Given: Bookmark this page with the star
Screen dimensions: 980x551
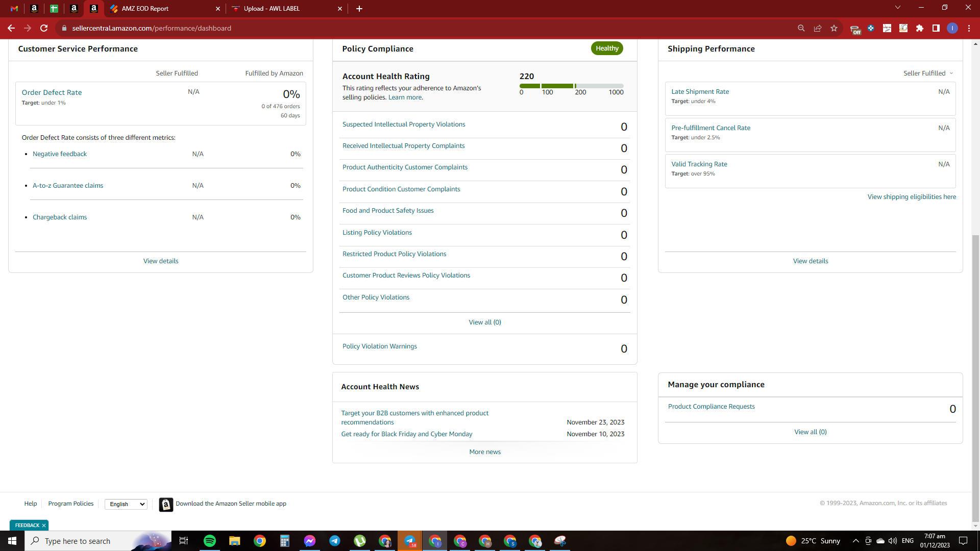Looking at the screenshot, I should coord(834,28).
